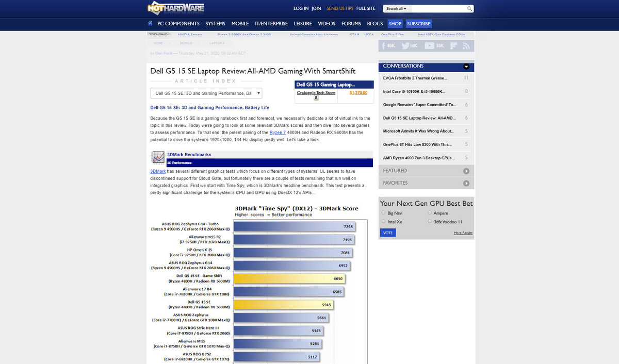Viewport: 619px width, 364px height.
Task: Open the Send Us Tips link
Action: click(x=340, y=9)
